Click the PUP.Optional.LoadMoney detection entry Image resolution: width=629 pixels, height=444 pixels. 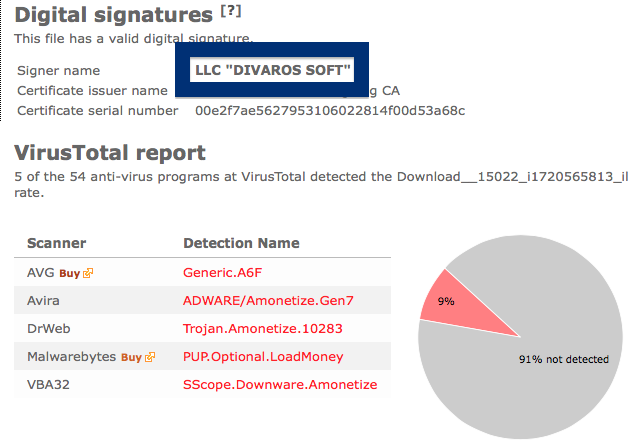coord(263,357)
